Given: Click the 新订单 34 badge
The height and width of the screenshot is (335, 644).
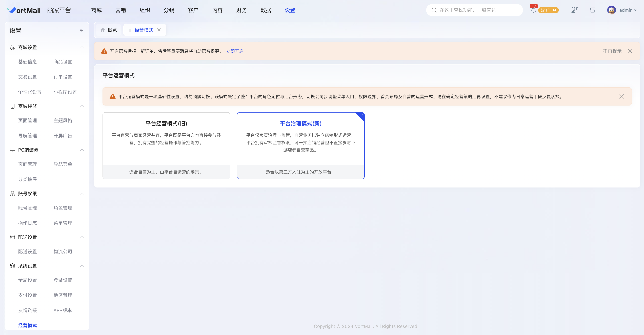Looking at the screenshot, I should (548, 10).
